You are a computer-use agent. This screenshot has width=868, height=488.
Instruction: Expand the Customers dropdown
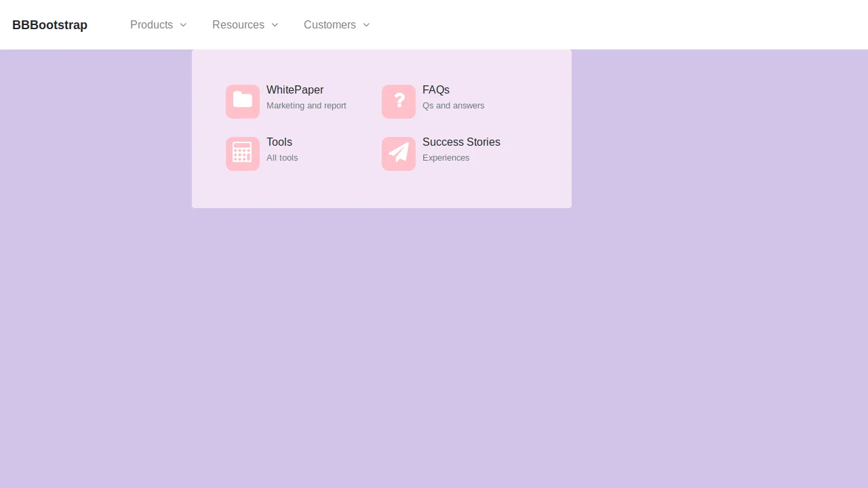pos(366,25)
